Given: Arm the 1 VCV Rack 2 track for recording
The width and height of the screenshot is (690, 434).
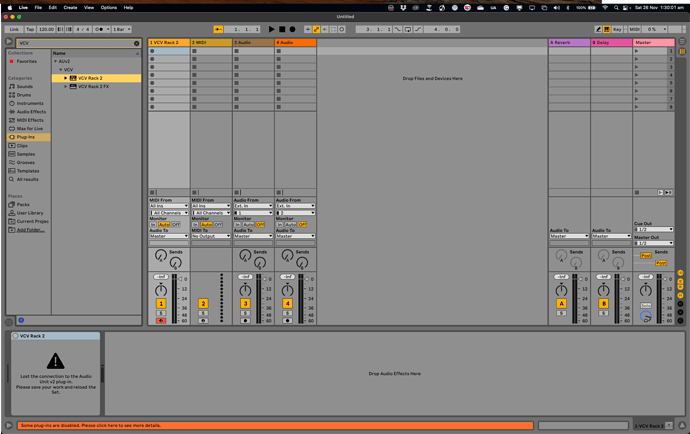Looking at the screenshot, I should pos(161,320).
